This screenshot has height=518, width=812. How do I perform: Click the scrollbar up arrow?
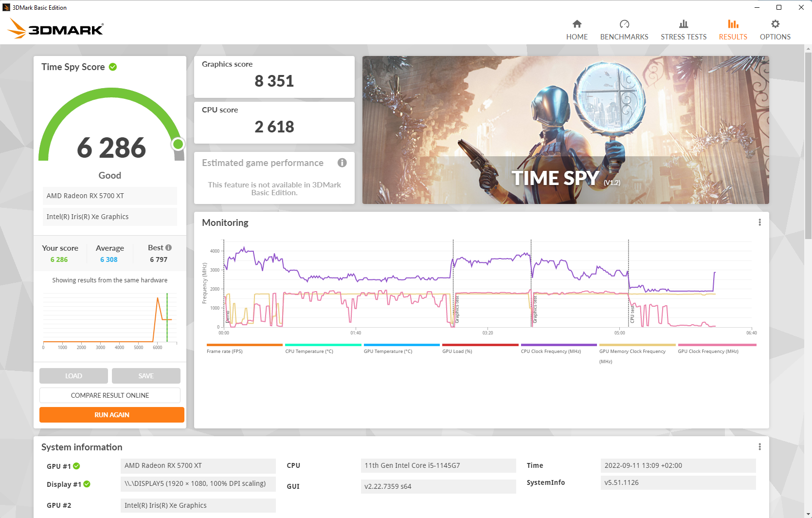pos(808,49)
